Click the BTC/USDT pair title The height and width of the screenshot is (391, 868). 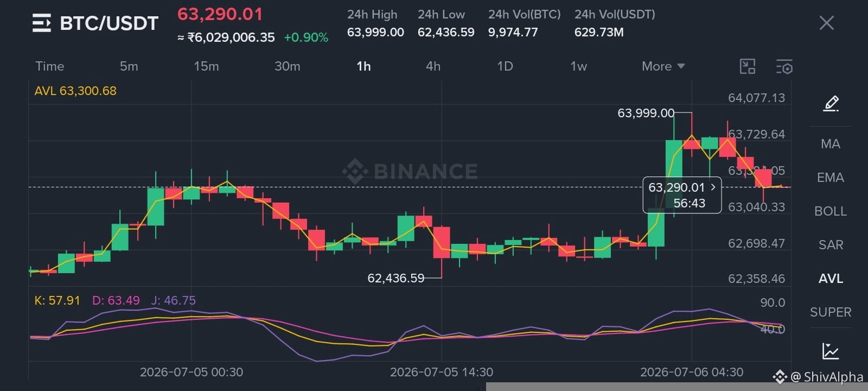pyautogui.click(x=109, y=23)
